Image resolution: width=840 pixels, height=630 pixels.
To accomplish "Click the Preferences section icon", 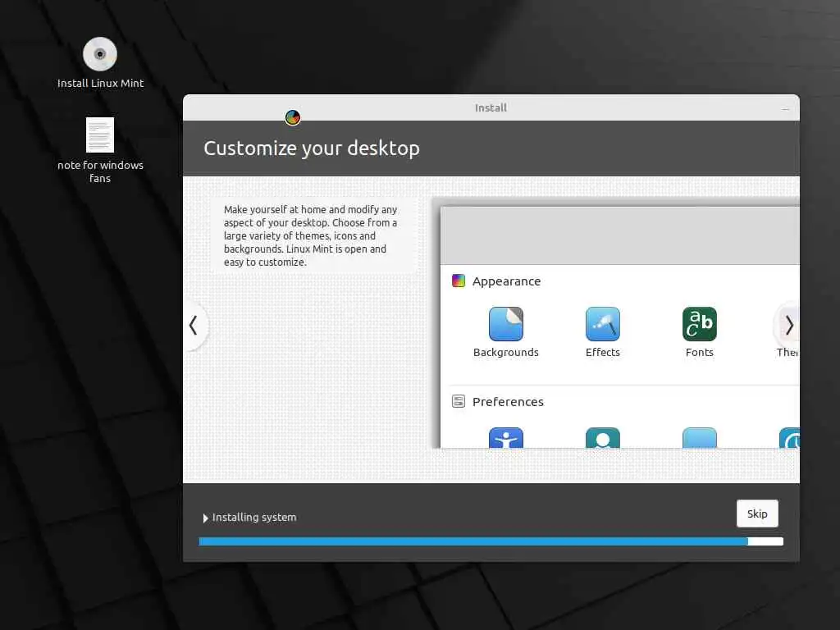I will (x=458, y=401).
